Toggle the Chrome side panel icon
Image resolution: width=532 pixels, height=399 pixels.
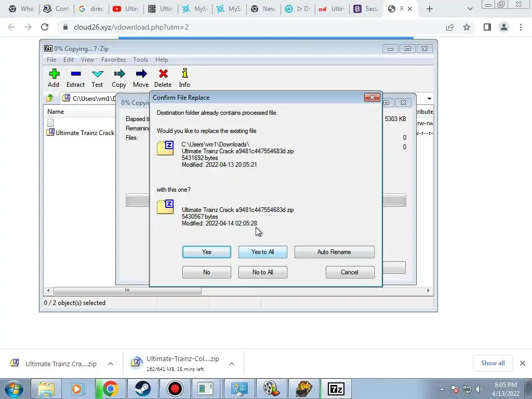487,27
